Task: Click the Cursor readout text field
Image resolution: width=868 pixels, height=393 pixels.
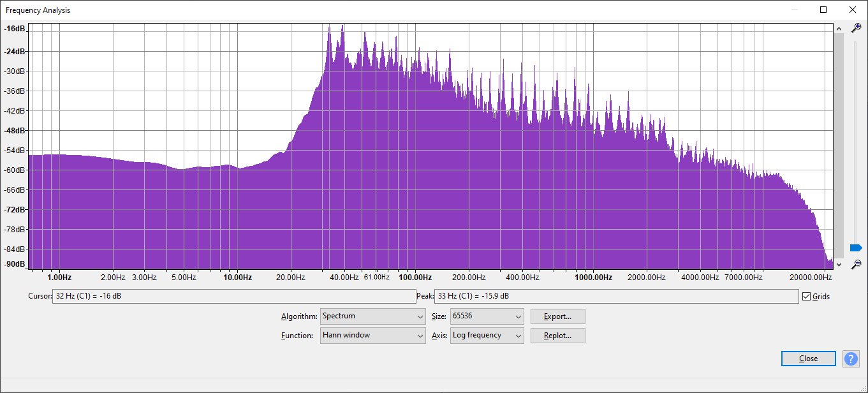Action: [x=233, y=296]
